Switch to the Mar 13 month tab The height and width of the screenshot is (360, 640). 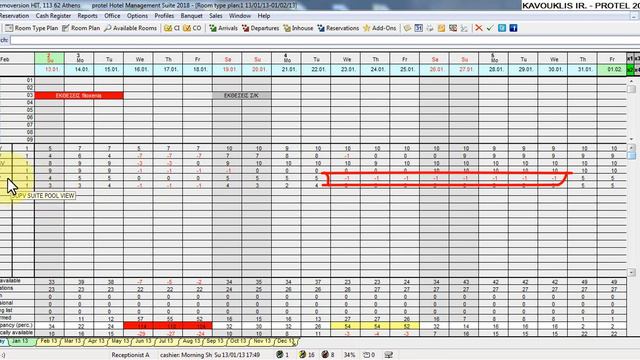[72, 341]
